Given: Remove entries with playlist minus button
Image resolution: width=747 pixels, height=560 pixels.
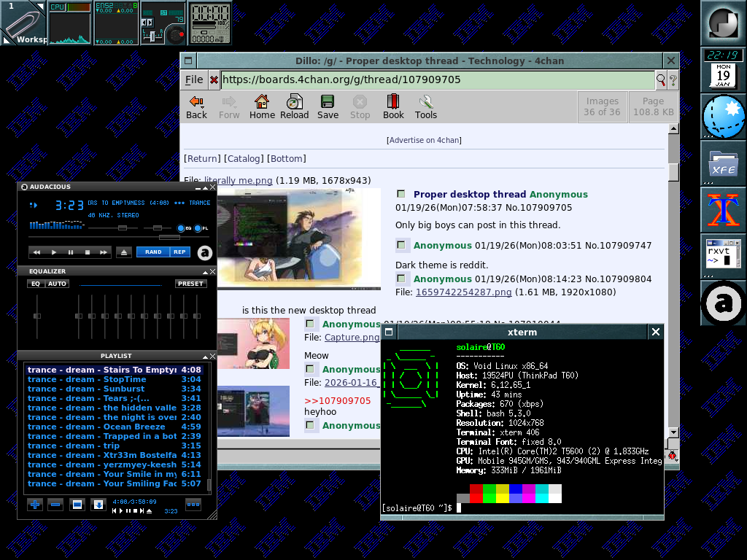Looking at the screenshot, I should click(x=55, y=505).
